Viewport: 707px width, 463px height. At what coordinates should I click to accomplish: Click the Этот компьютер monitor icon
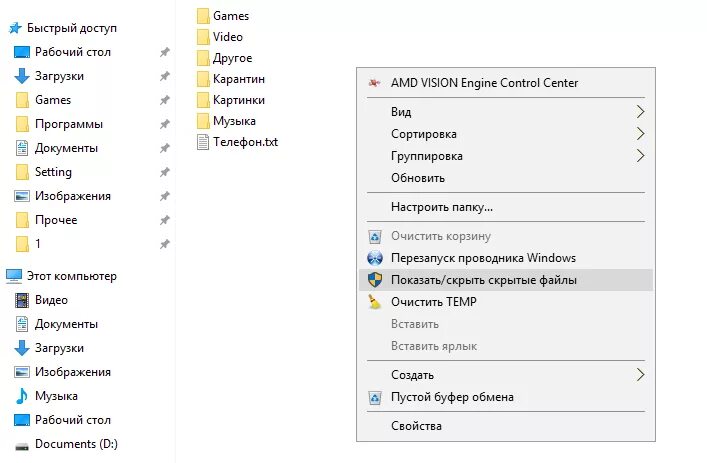14,276
